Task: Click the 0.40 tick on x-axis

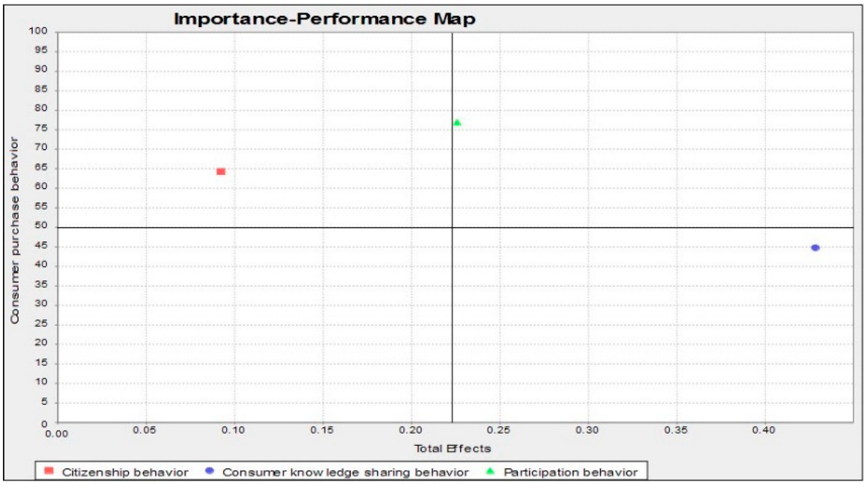Action: pos(763,430)
